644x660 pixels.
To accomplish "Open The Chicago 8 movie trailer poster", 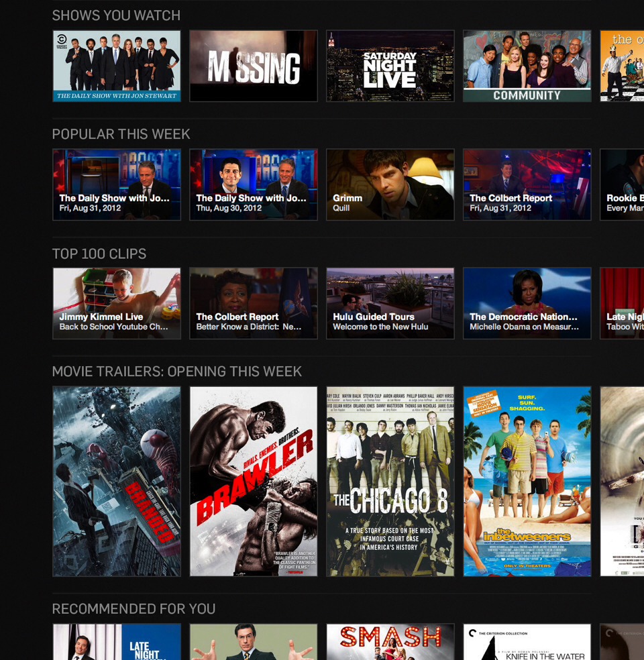I will (390, 481).
